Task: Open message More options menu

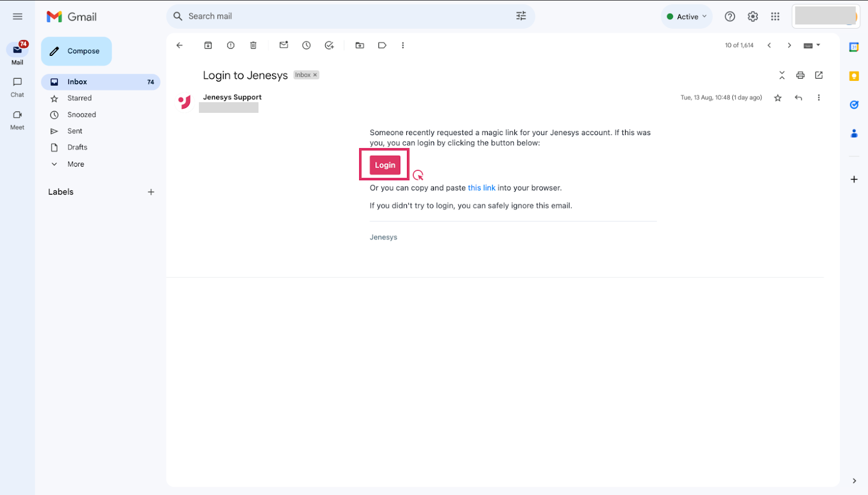Action: tap(819, 98)
